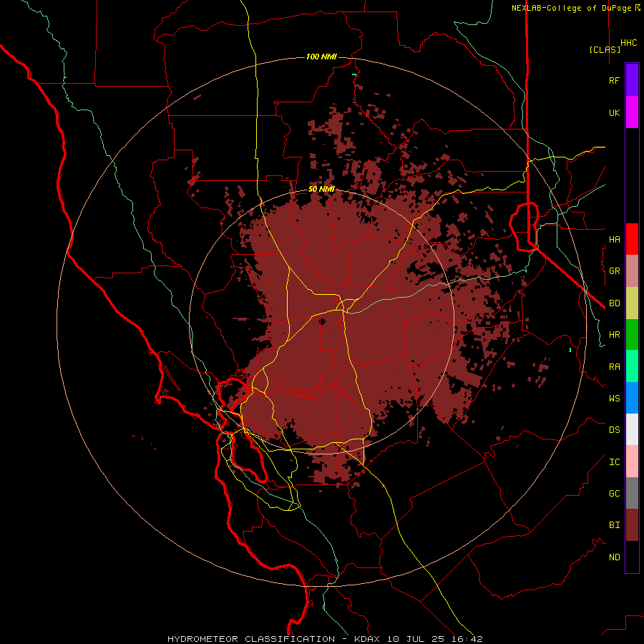
Task: Click the HR heavy rain green swatch
Action: coord(632,335)
